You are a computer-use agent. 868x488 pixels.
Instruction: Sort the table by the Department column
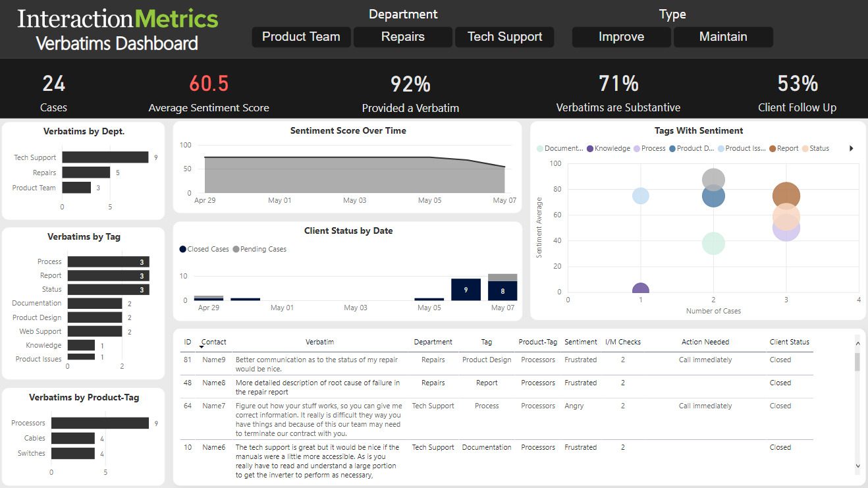[433, 342]
